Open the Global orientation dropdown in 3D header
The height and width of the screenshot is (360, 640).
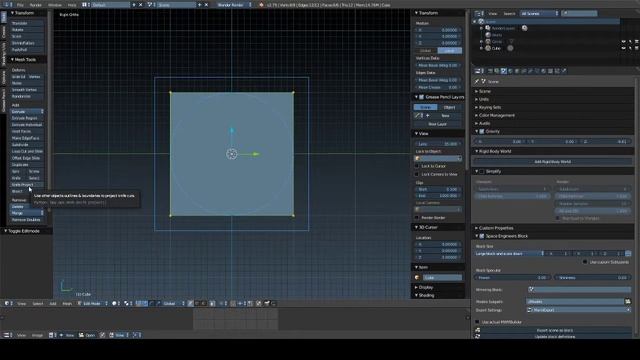coord(173,303)
